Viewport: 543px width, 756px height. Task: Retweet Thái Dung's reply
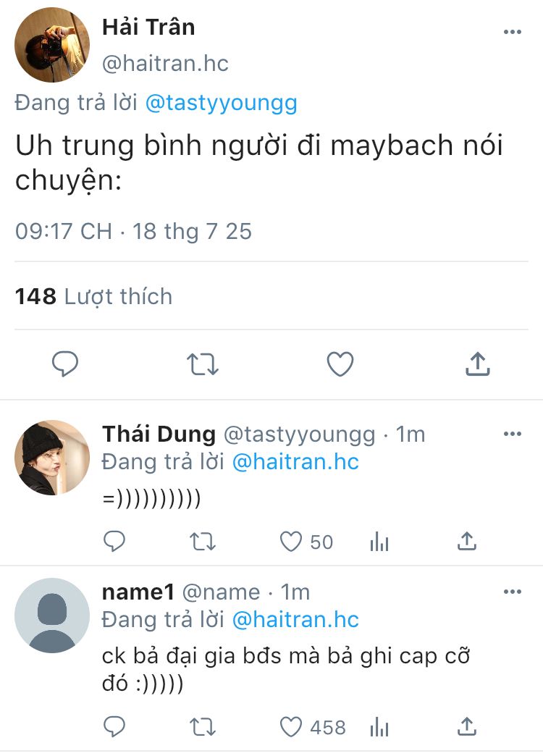click(202, 541)
